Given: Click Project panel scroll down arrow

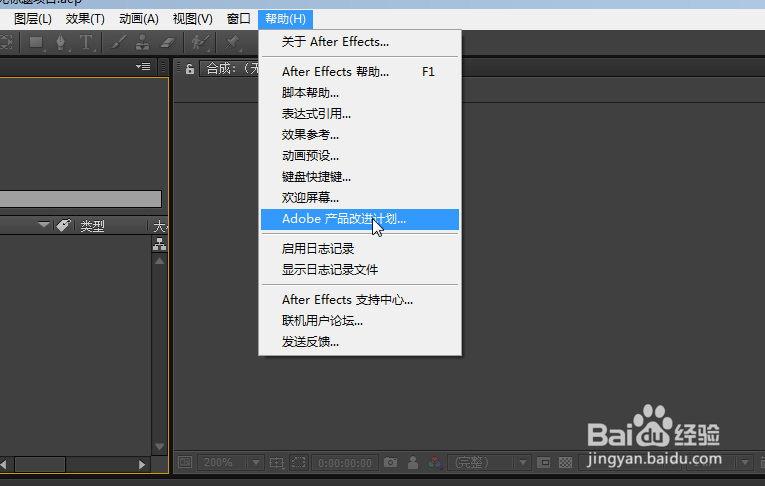Looking at the screenshot, I should (160, 446).
